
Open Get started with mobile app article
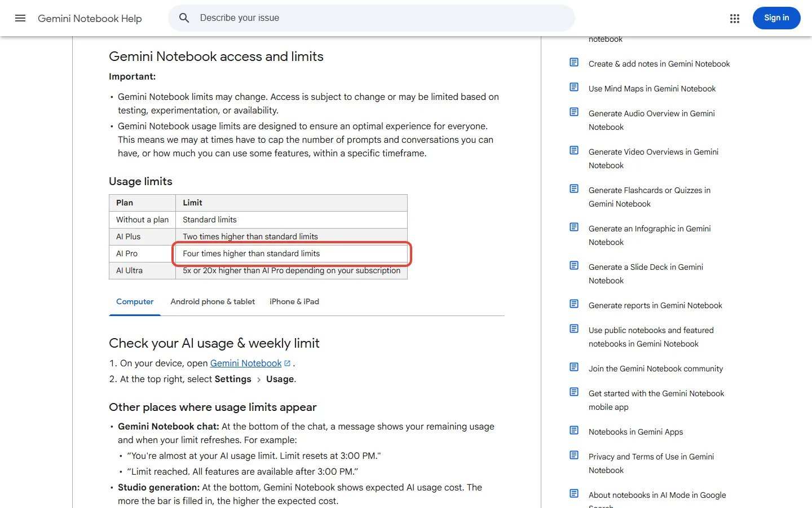pos(656,400)
